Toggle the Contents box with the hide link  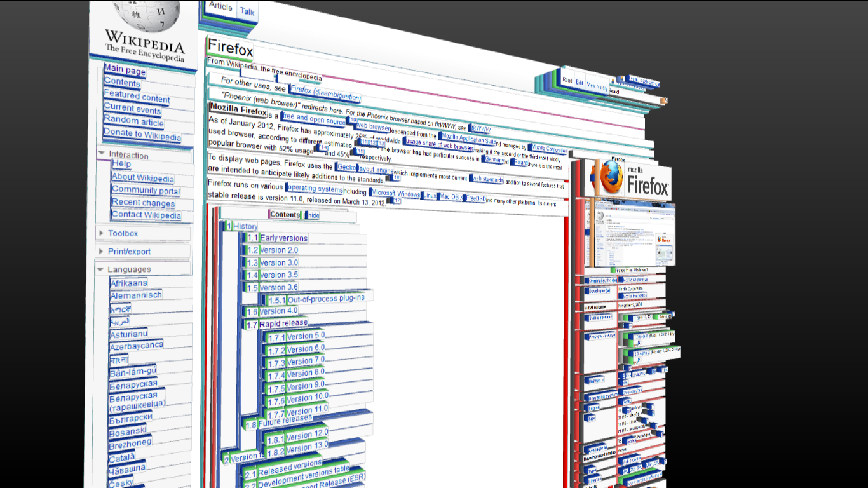click(314, 215)
